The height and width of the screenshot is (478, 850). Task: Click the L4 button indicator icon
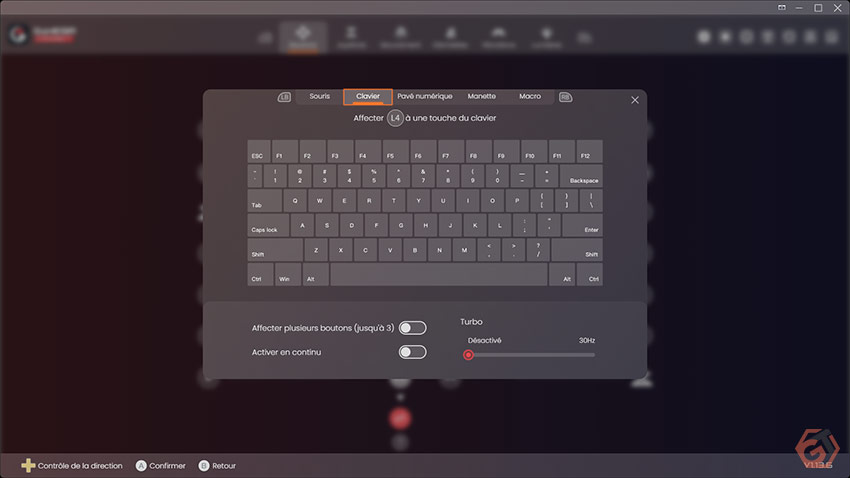pyautogui.click(x=395, y=118)
